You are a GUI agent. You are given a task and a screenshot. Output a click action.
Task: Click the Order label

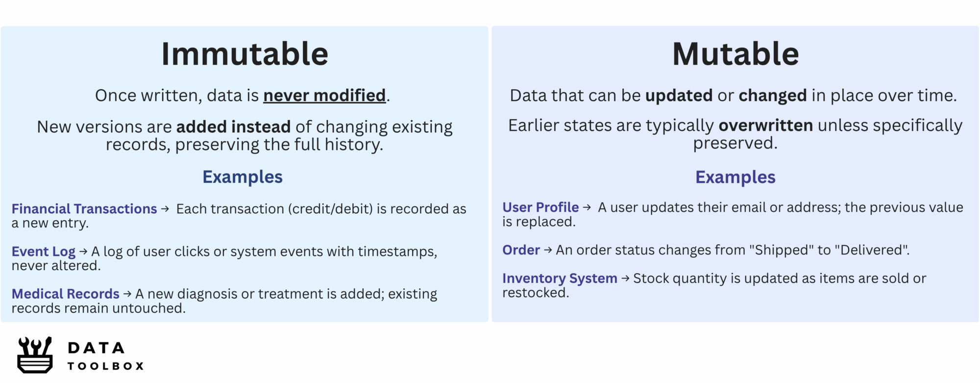point(521,250)
